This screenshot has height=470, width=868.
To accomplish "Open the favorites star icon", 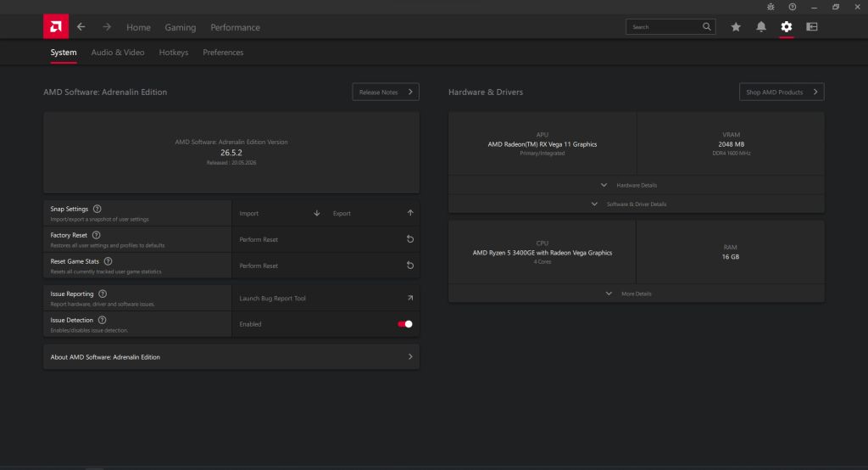I will [x=736, y=26].
